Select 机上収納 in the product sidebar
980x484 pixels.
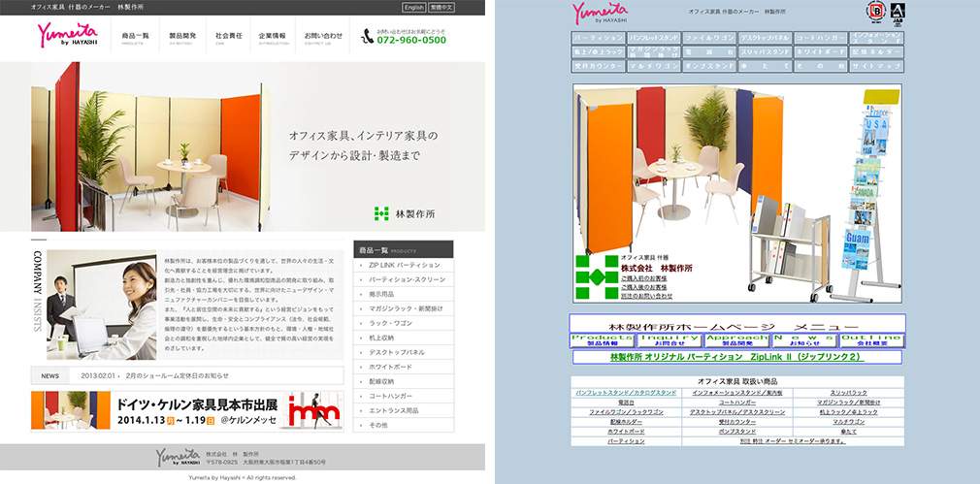pos(404,338)
